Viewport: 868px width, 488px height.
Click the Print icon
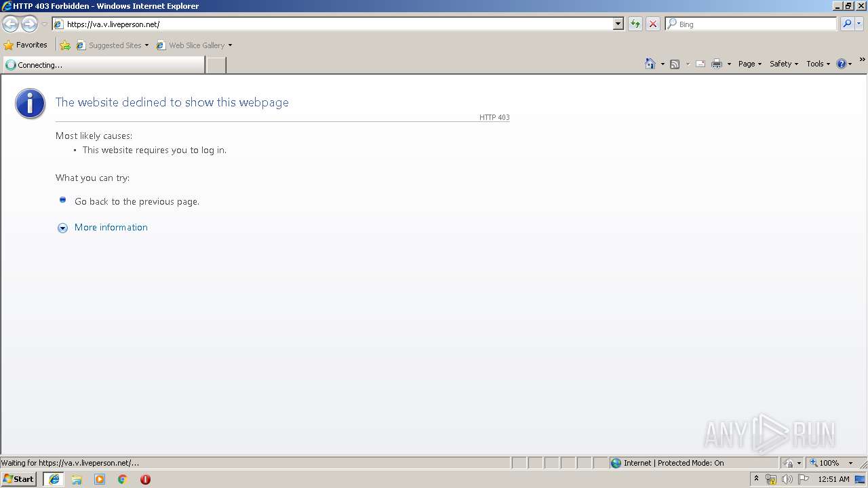[x=717, y=64]
